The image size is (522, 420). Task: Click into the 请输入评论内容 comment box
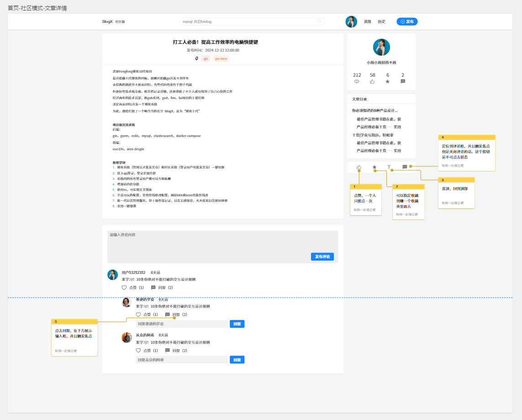pos(222,242)
